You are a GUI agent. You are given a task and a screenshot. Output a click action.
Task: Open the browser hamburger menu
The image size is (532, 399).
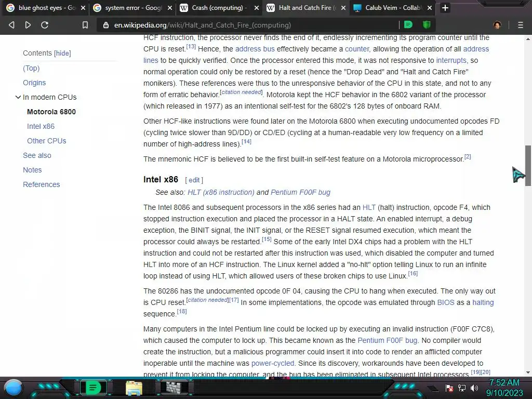tap(521, 25)
